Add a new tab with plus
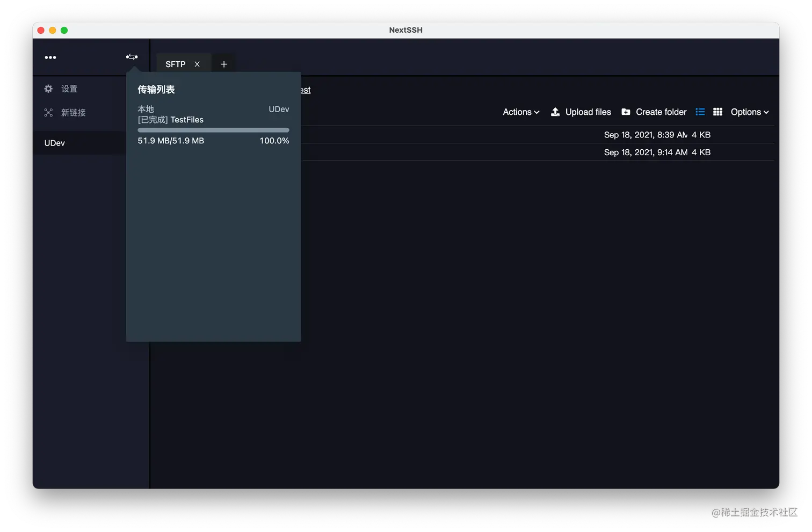This screenshot has width=812, height=532. click(224, 64)
